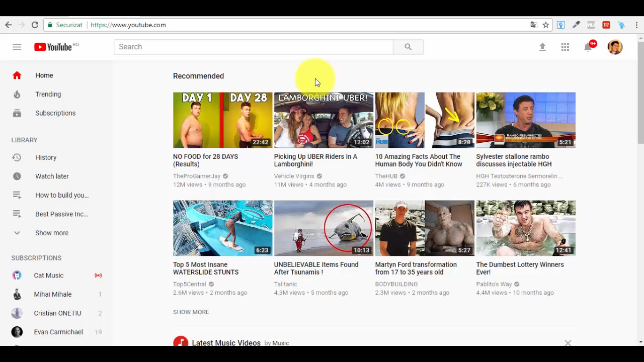
Task: Open the hamburger guide menu
Action: pyautogui.click(x=17, y=47)
